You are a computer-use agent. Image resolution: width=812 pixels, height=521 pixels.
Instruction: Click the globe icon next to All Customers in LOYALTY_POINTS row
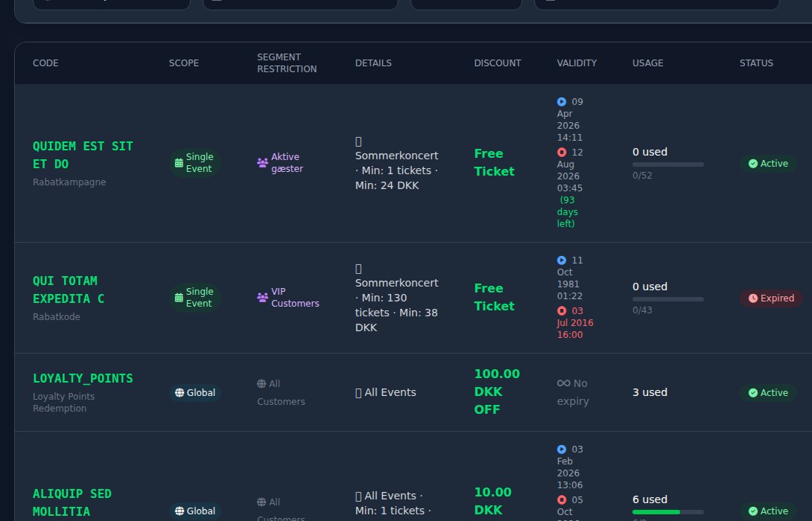click(261, 384)
